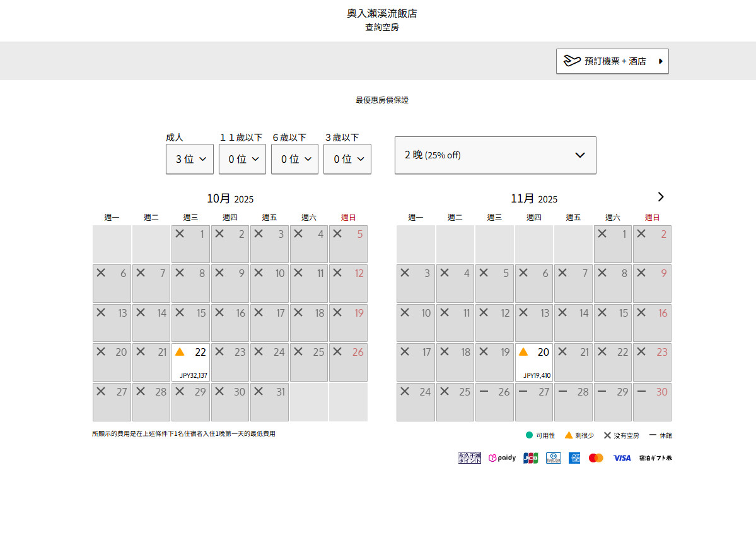Click the next month arrow icon
Screen dimensions: 756x552
[x=660, y=197]
